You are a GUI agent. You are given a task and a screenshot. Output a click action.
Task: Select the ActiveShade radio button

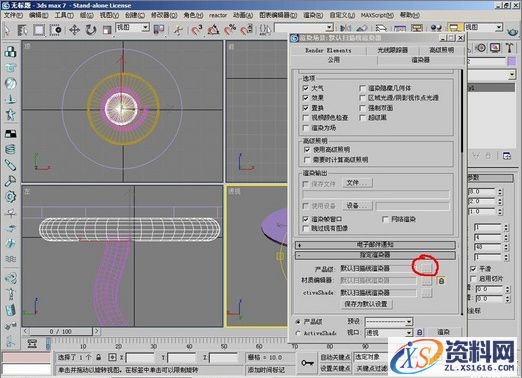[x=298, y=333]
